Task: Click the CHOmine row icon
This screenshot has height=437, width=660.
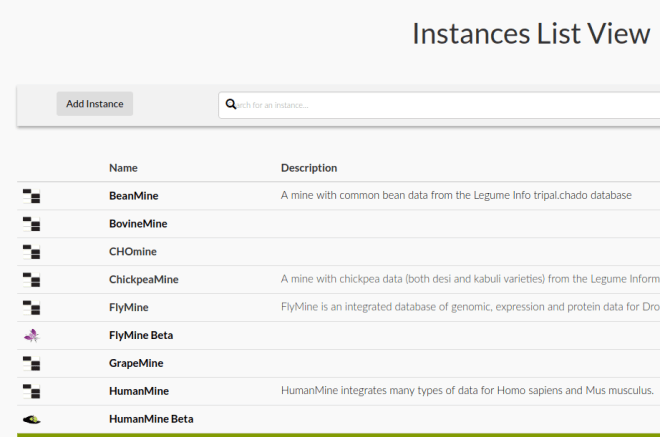Action: point(32,252)
